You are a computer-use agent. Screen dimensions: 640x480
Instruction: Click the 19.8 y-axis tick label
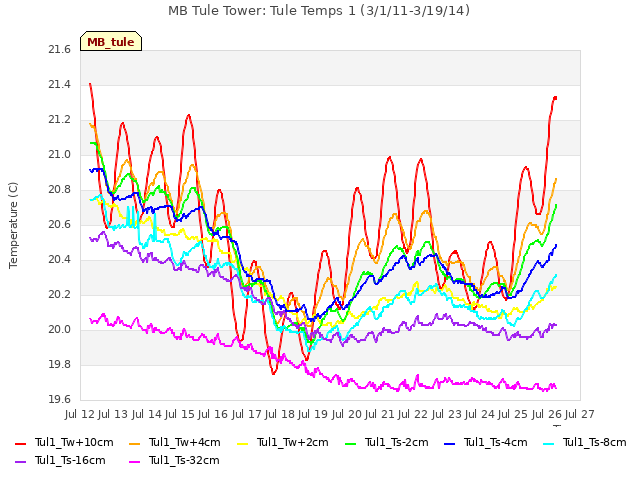(60, 365)
